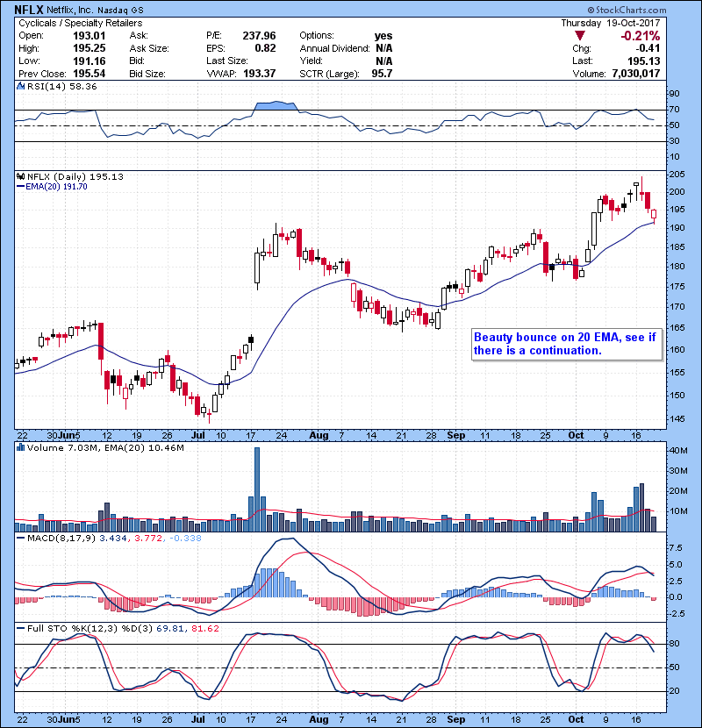Click the Yield N/A value

point(383,61)
